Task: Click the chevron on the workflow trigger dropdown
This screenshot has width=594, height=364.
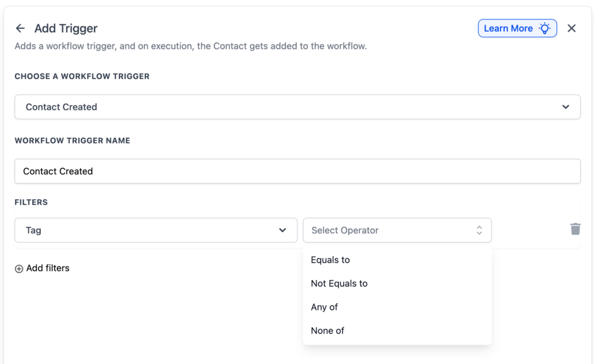Action: [566, 107]
